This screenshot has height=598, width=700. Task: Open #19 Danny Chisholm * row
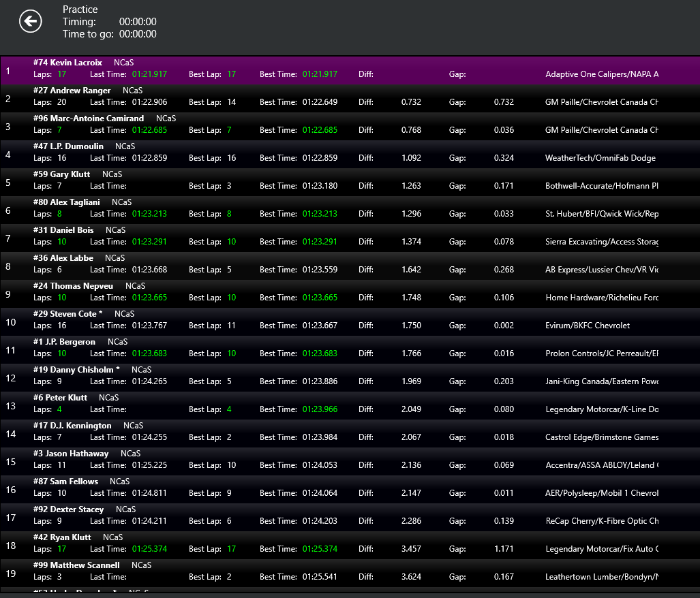point(350,378)
